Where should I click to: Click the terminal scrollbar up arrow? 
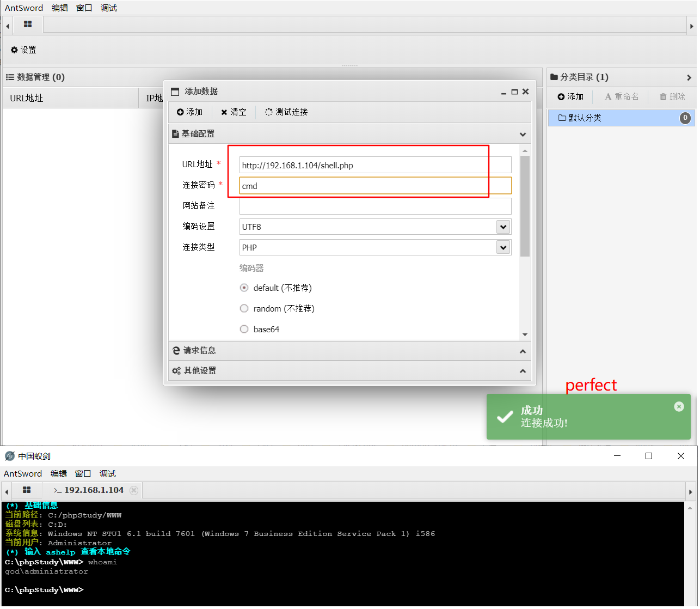click(x=690, y=508)
